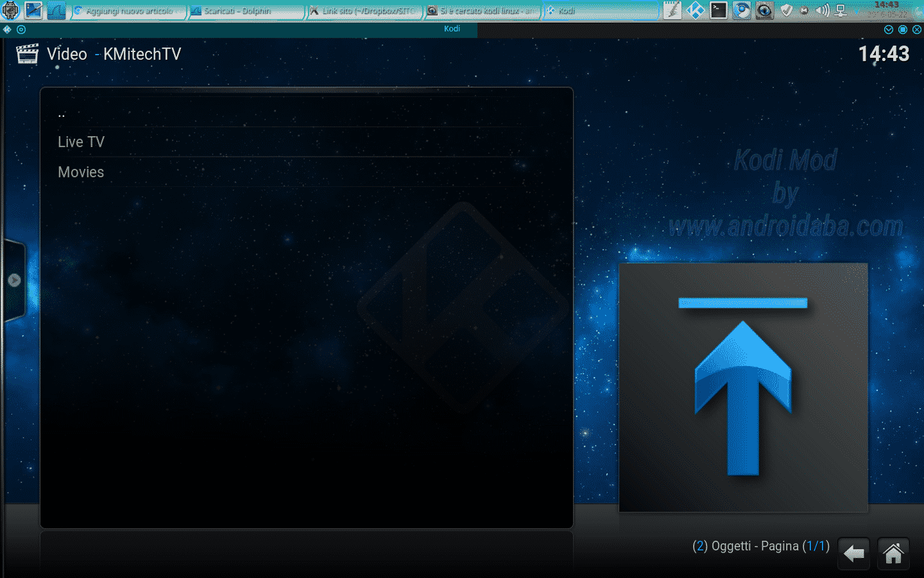Click the blue swirl browser tray icon
This screenshot has height=578, width=924.
click(742, 10)
